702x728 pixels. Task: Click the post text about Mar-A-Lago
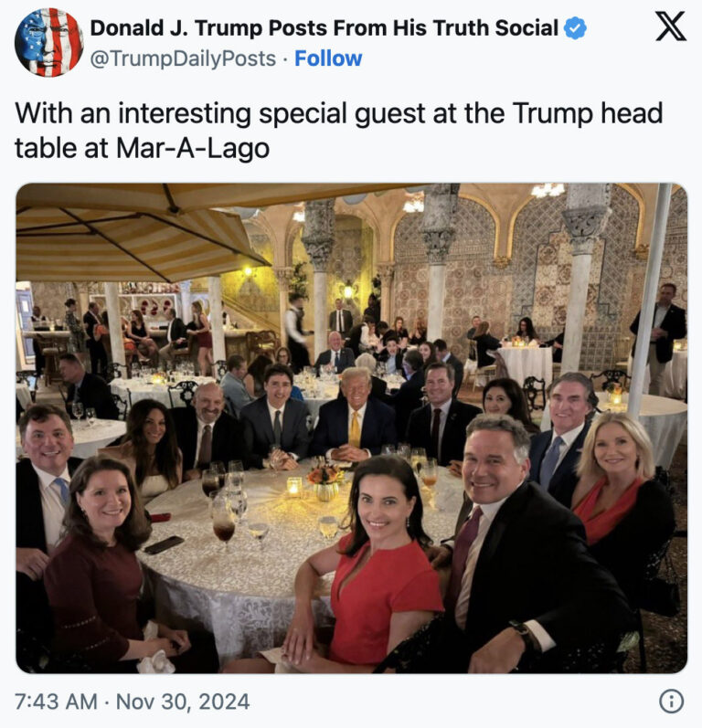338,130
